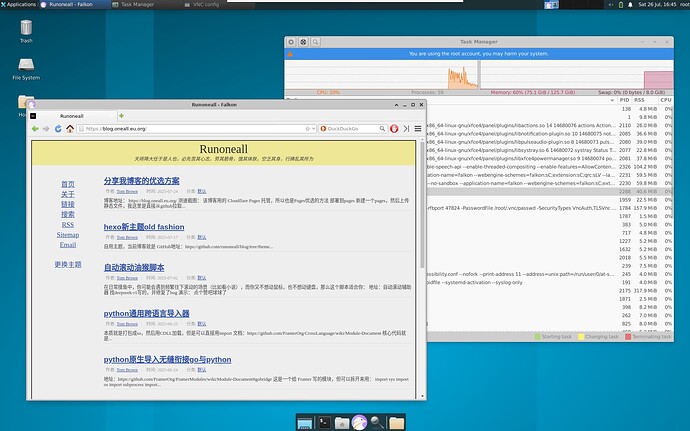The height and width of the screenshot is (431, 690).
Task: Open the DuckDuckGo search engine selector icon
Action: tap(323, 129)
